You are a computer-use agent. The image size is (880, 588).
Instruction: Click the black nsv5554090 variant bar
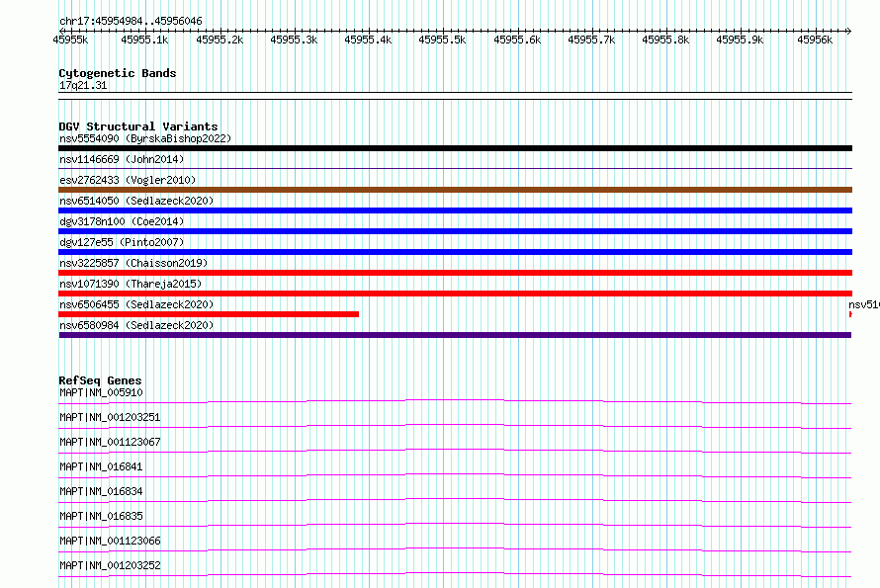pyautogui.click(x=455, y=148)
